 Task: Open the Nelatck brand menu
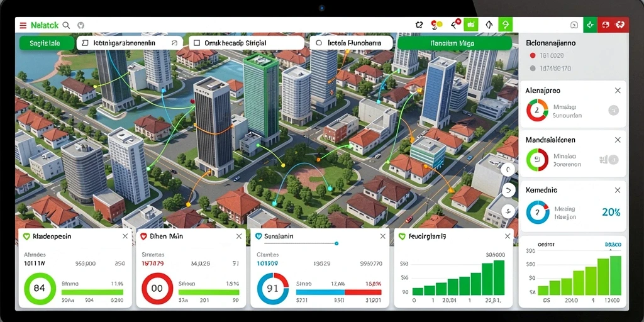pos(45,25)
